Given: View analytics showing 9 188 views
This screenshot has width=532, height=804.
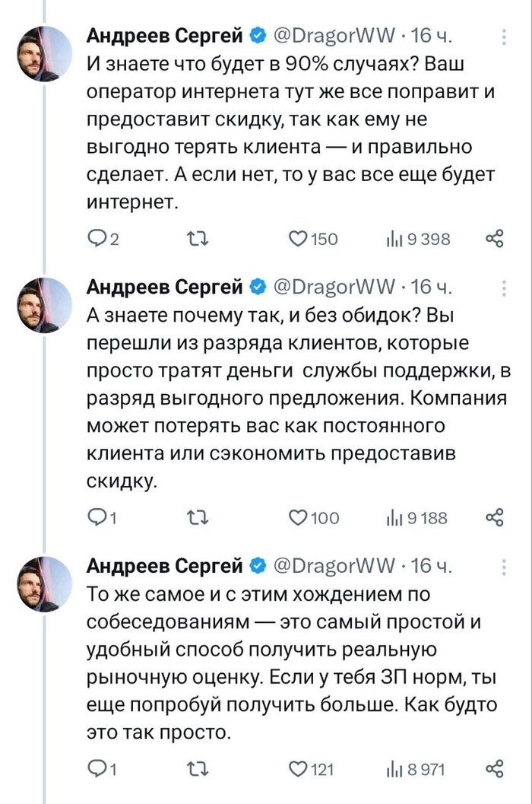Looking at the screenshot, I should coord(395,518).
